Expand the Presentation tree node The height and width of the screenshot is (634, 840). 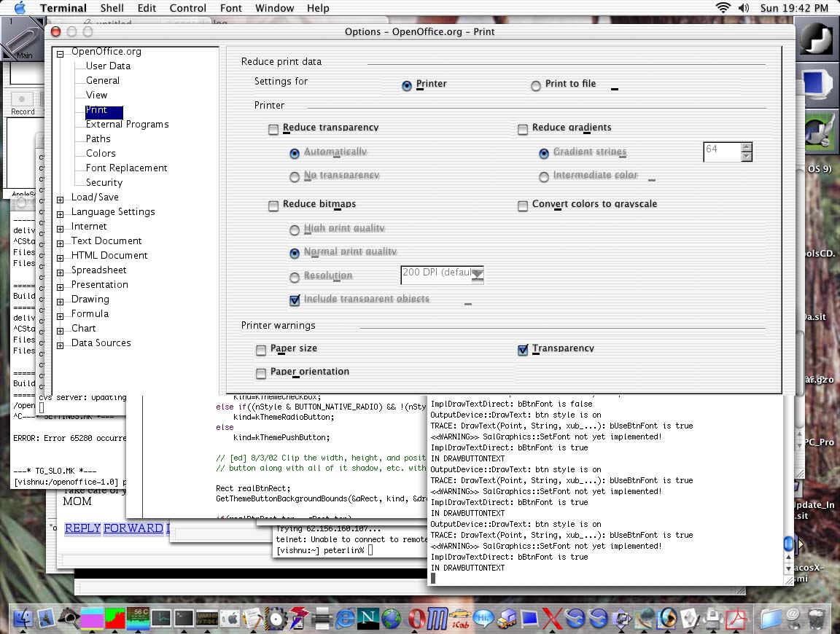tap(60, 287)
